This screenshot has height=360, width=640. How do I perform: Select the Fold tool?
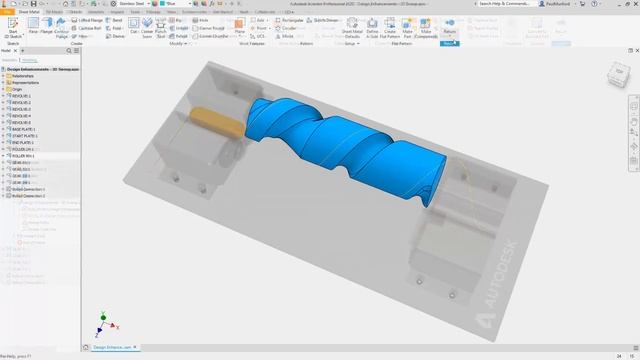(114, 28)
